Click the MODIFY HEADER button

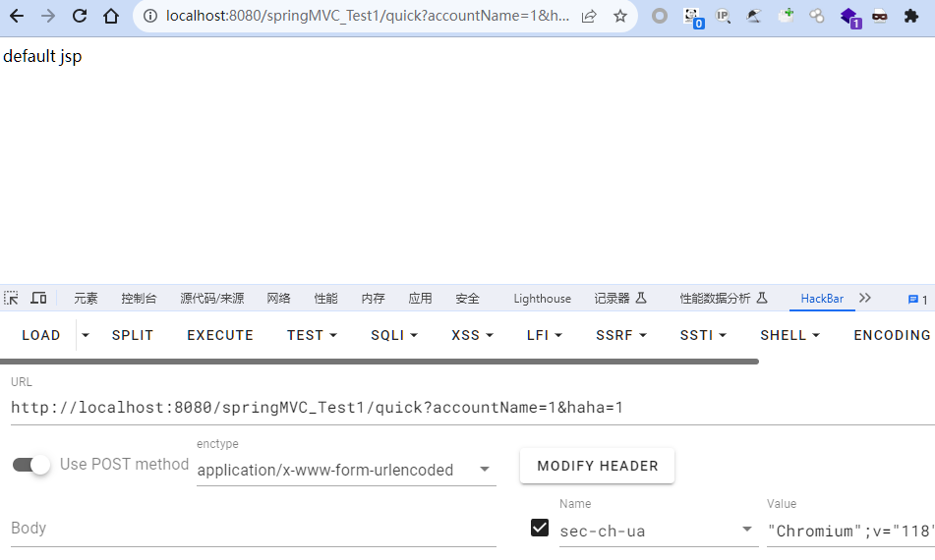click(597, 466)
